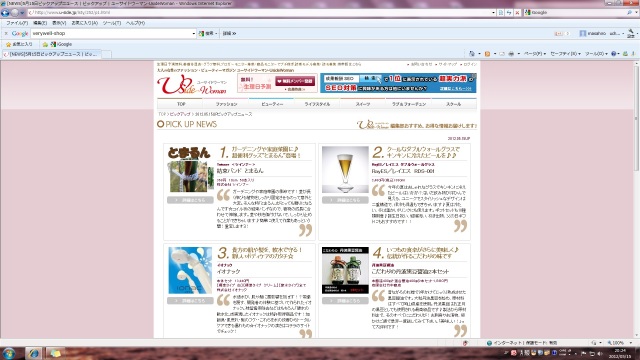
Task: Expand the address bar dropdown arrow
Action: pos(493,13)
